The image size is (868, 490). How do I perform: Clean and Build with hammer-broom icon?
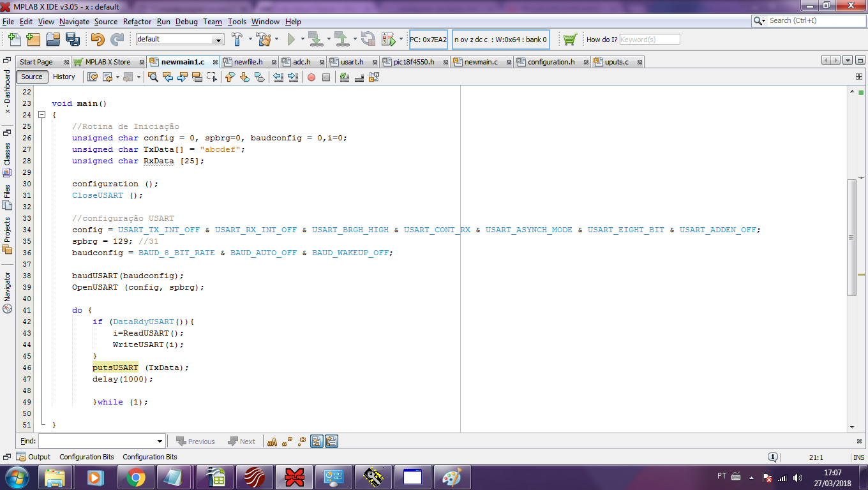pos(263,39)
